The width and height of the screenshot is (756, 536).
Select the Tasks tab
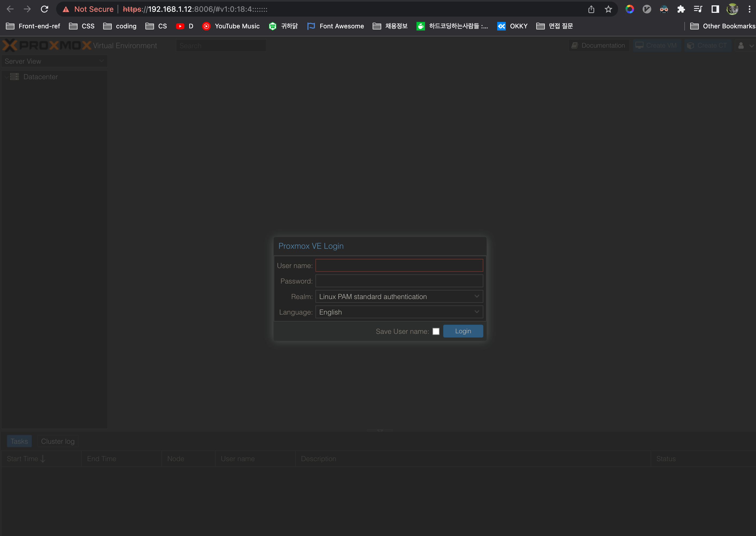(x=19, y=441)
